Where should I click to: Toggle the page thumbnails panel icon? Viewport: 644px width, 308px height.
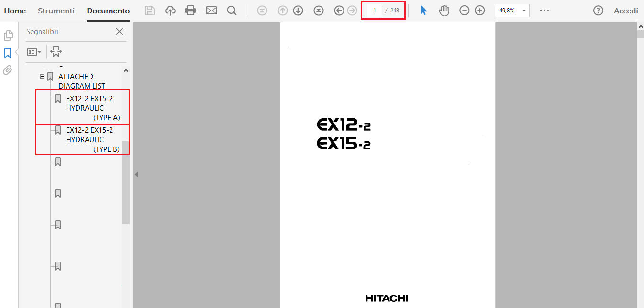coord(8,35)
